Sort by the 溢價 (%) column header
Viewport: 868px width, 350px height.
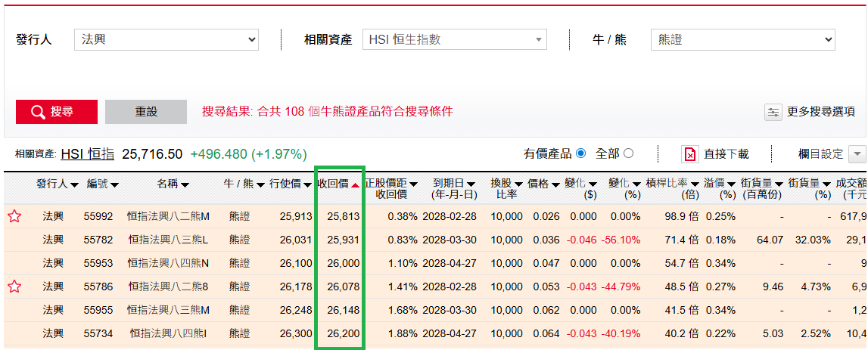(x=720, y=188)
